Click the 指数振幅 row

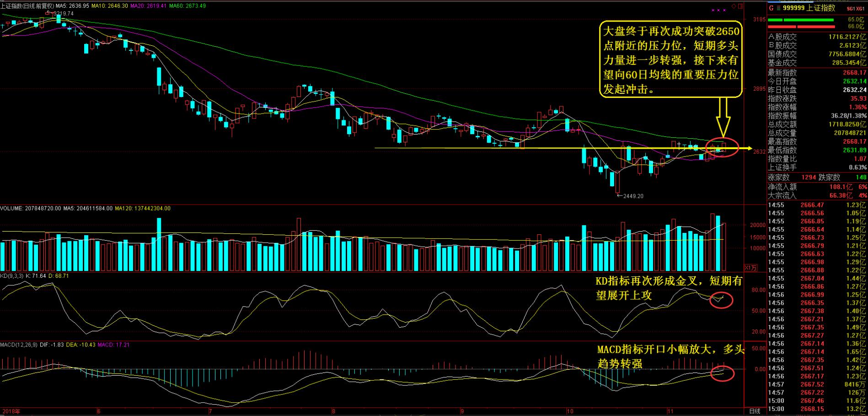coord(817,116)
